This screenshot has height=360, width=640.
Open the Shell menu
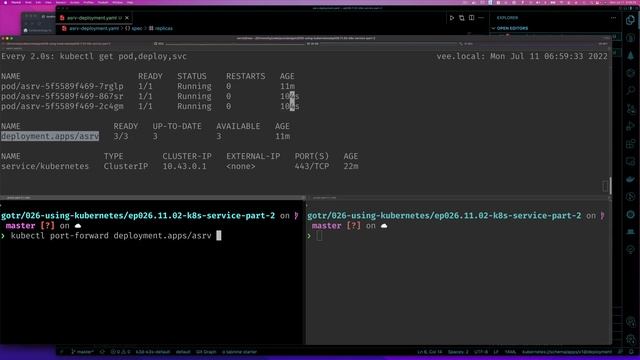click(x=28, y=2)
